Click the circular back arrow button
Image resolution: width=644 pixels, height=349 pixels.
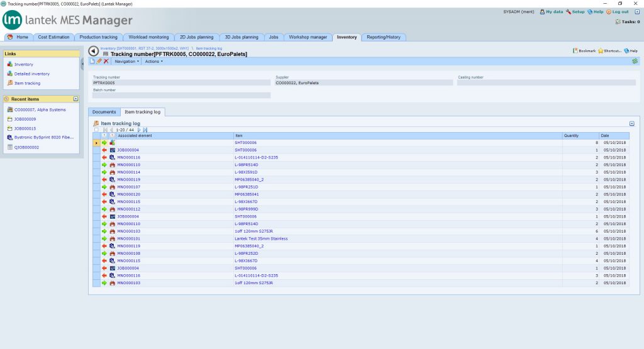click(94, 51)
